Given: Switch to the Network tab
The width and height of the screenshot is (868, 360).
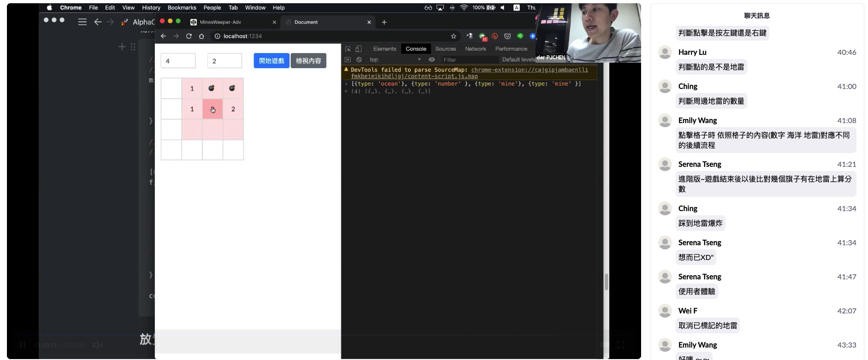Looking at the screenshot, I should [x=476, y=49].
